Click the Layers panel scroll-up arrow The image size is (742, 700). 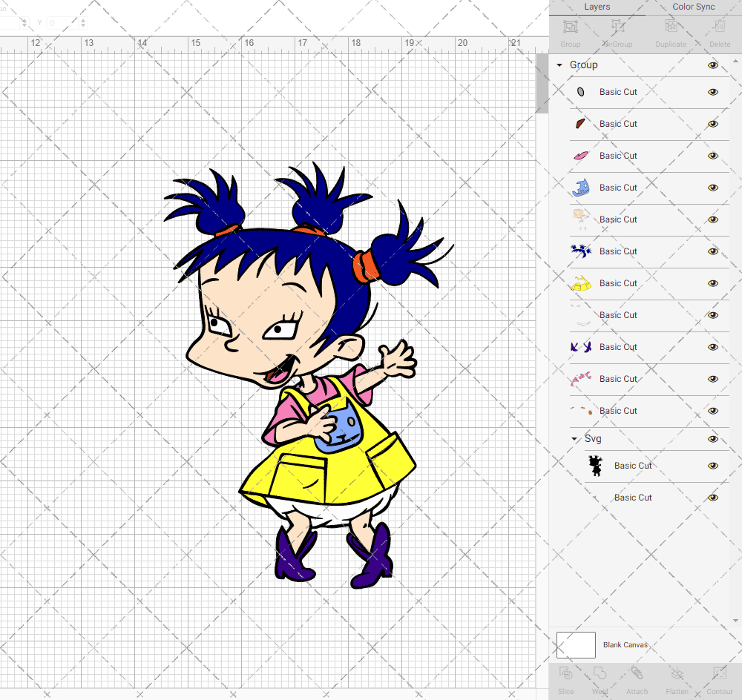point(735,62)
